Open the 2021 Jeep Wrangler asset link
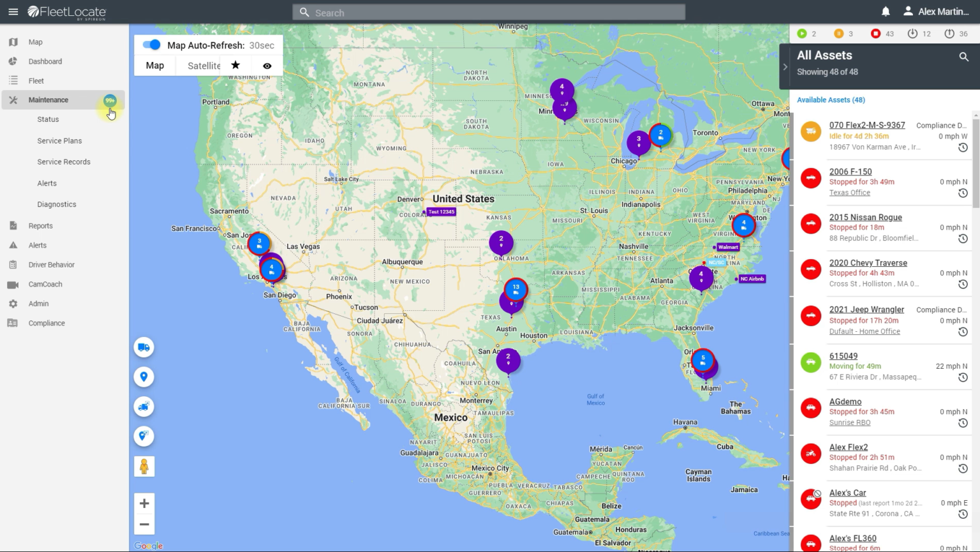The width and height of the screenshot is (980, 552). (866, 310)
